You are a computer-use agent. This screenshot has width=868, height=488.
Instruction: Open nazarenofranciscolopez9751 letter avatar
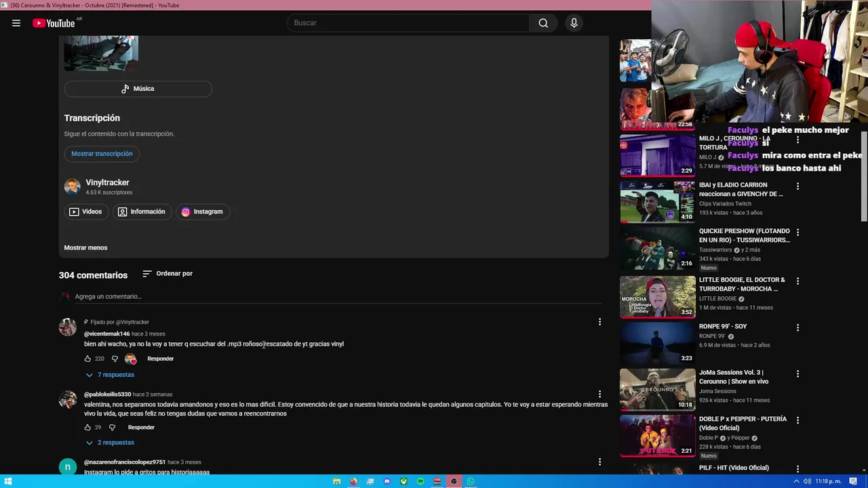click(x=68, y=467)
